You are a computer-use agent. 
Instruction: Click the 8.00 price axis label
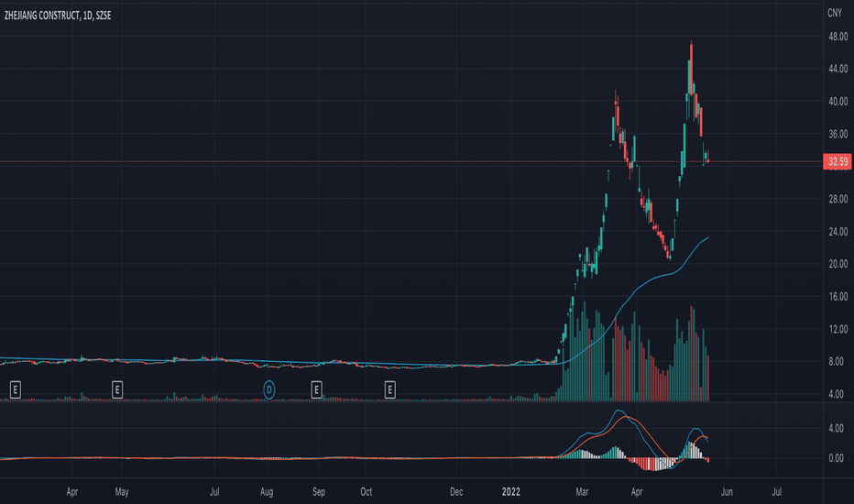tap(836, 361)
